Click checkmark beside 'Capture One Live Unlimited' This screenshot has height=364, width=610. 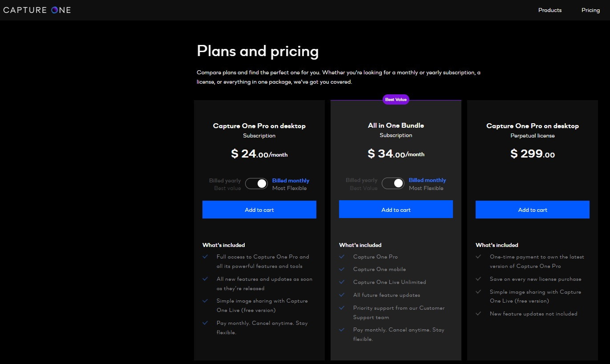(342, 282)
